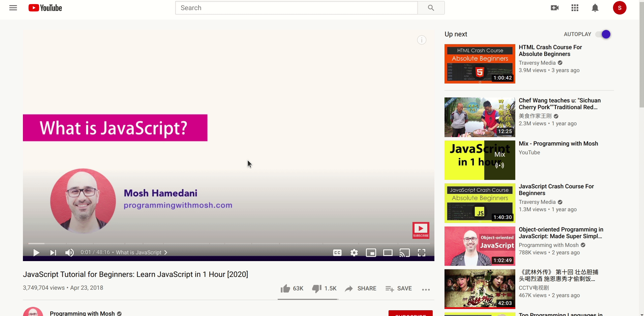Screen dimensions: 644x316
Task: Click the SHARE button
Action: 361,289
